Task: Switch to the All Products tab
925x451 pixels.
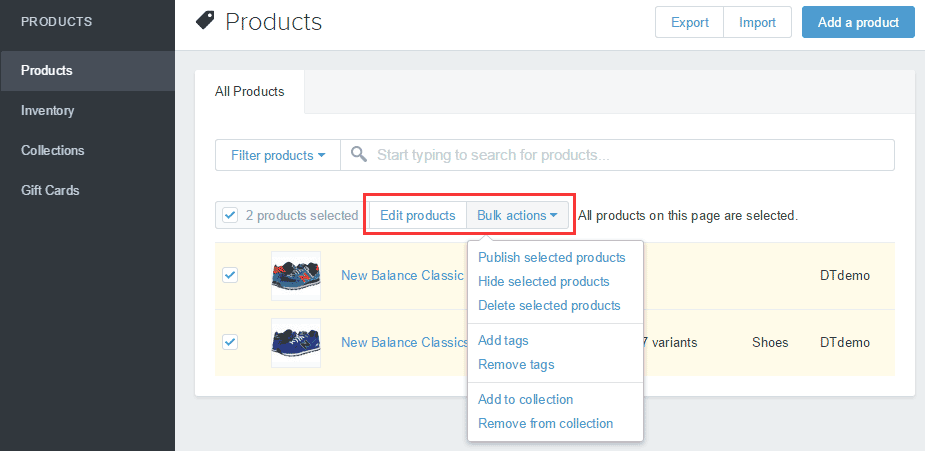Action: click(x=250, y=91)
